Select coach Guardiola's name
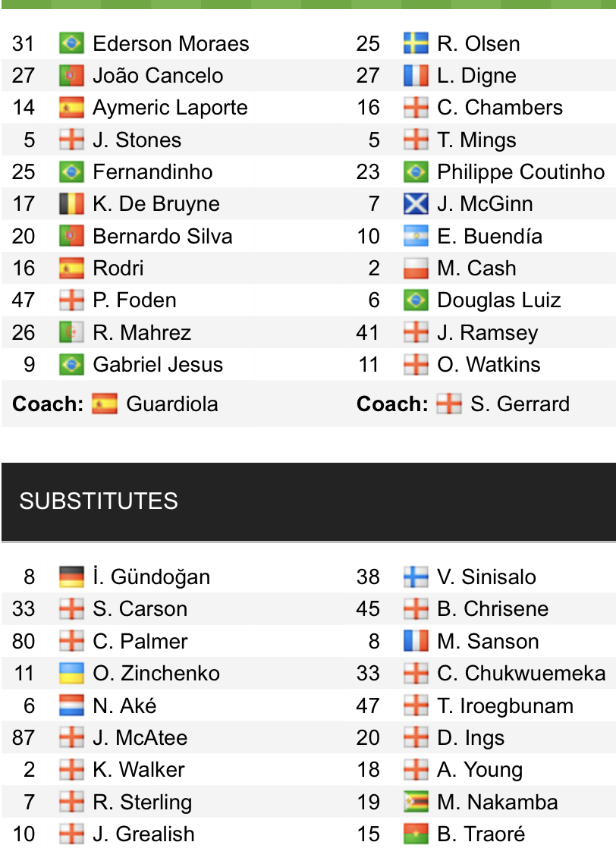The height and width of the screenshot is (864, 616). pyautogui.click(x=172, y=404)
